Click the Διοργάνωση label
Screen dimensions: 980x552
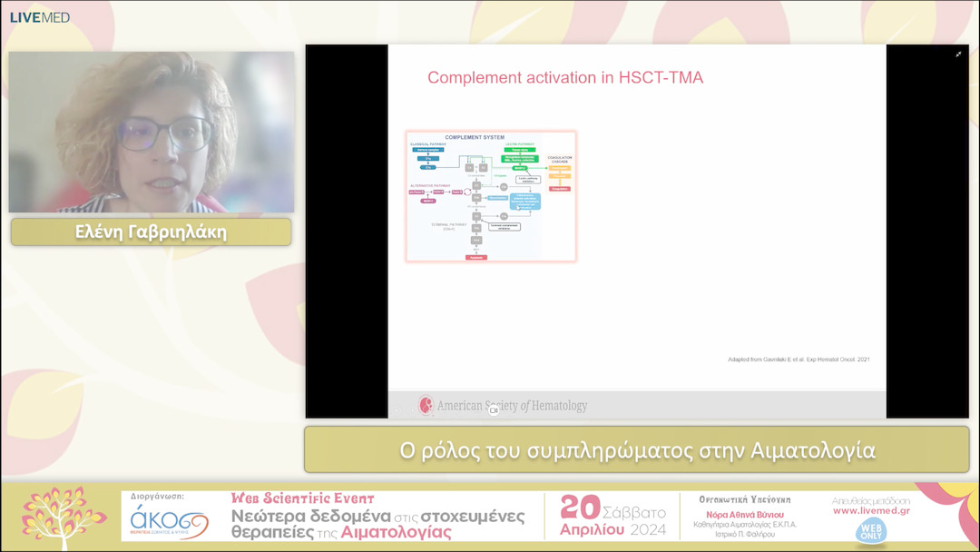[x=157, y=497]
